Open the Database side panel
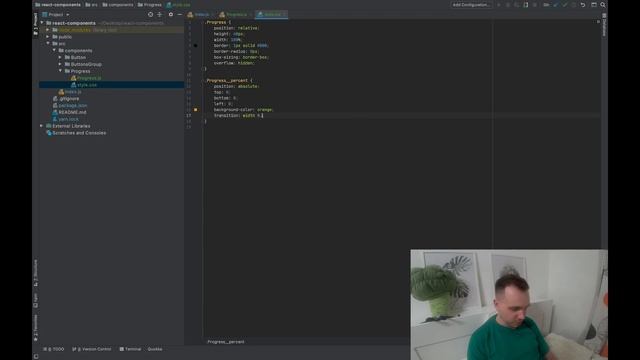 coord(604,25)
